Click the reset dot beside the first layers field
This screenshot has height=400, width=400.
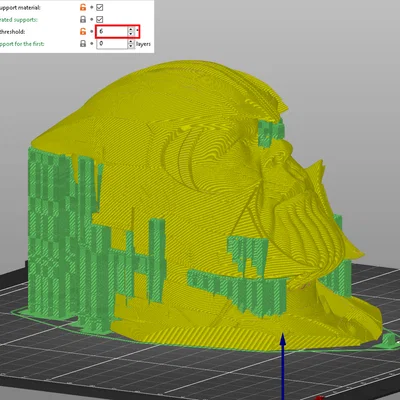click(x=91, y=44)
